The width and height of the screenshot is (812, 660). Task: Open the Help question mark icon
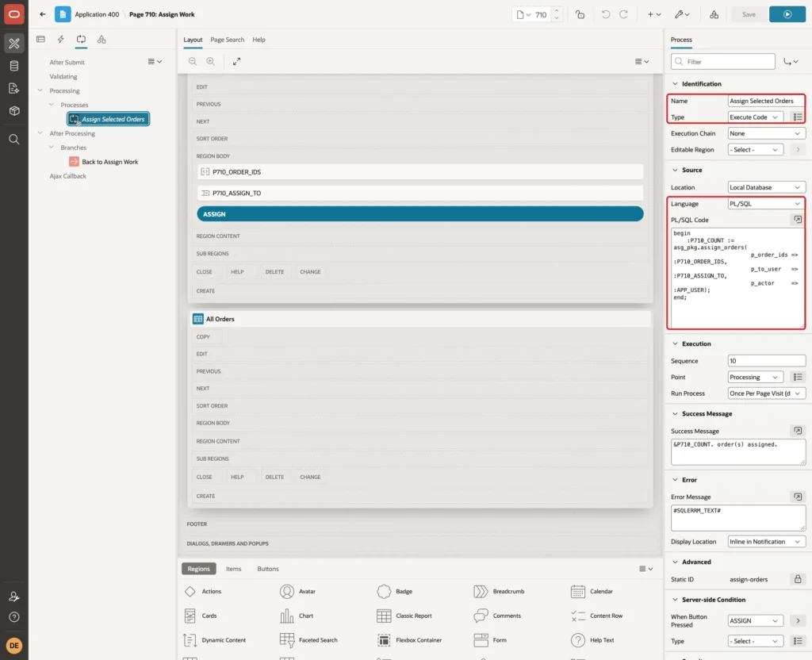tap(14, 617)
